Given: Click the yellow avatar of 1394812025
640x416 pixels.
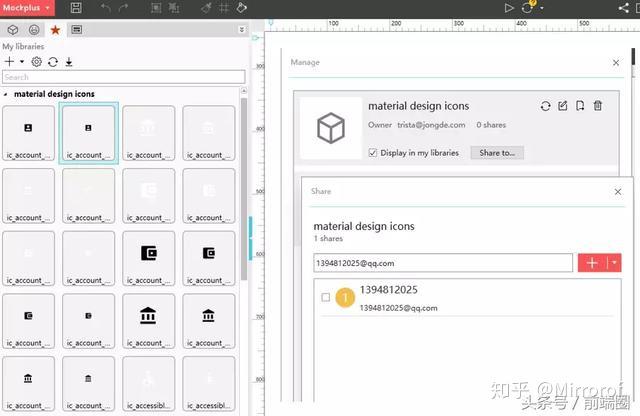Looking at the screenshot, I should 345,297.
